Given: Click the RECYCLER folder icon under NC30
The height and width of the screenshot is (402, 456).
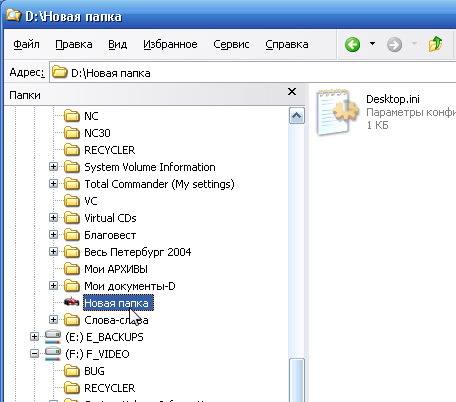Looking at the screenshot, I should tap(72, 150).
